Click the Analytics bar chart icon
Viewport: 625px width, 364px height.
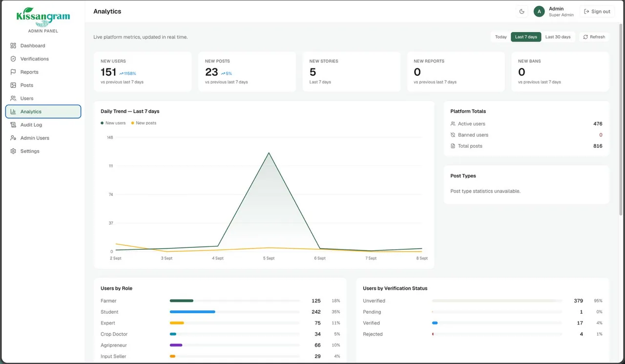(x=13, y=112)
